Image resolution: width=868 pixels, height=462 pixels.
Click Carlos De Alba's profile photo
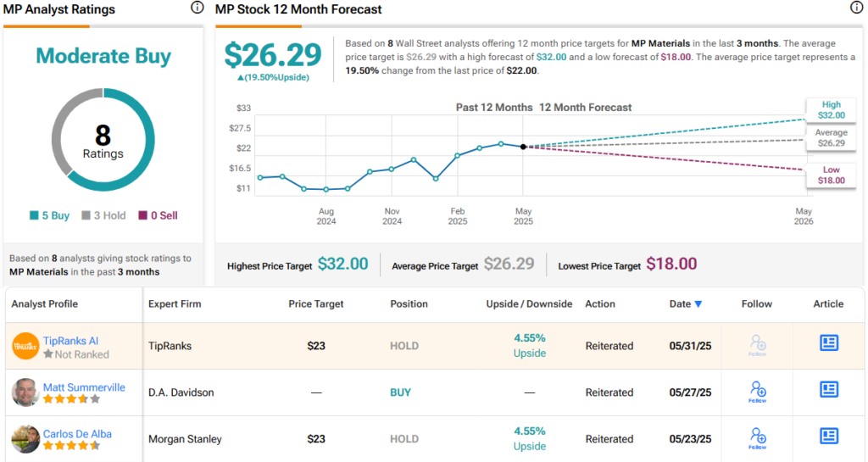[x=26, y=438]
